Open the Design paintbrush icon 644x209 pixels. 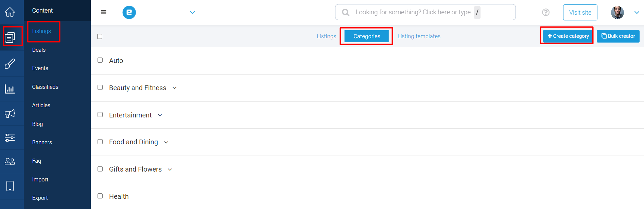(10, 64)
